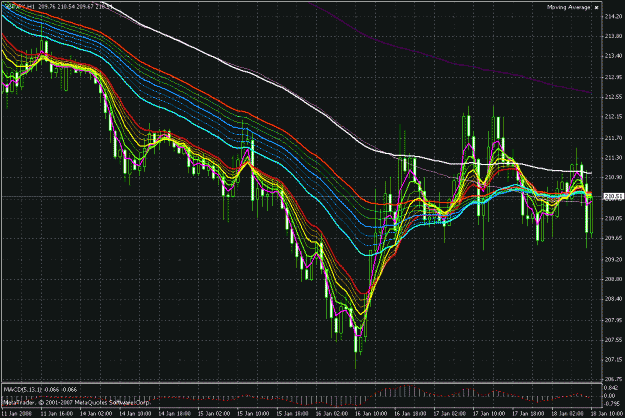Click the 16 Jan 10:00 time label
The image size is (625, 418).
[x=371, y=414]
